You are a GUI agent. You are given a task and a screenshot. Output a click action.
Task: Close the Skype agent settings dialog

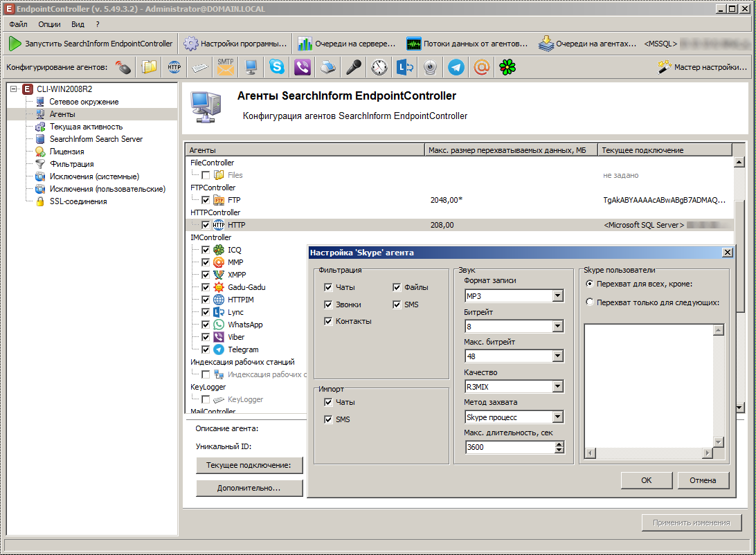tap(728, 253)
